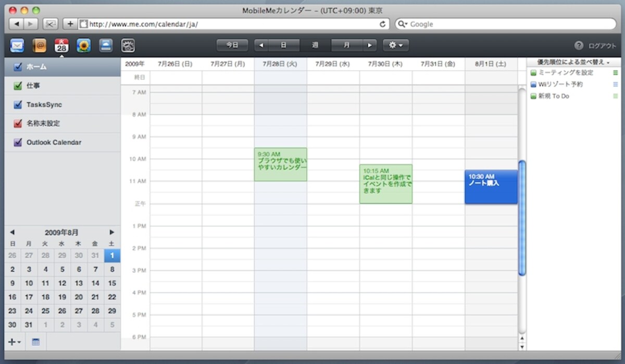The width and height of the screenshot is (625, 364).
Task: Click the 7月30日 (木) column header
Action: 385,64
